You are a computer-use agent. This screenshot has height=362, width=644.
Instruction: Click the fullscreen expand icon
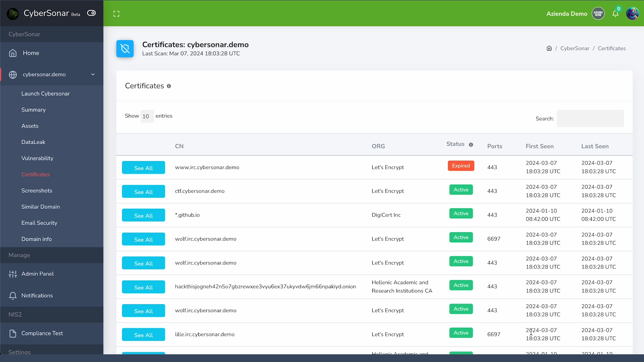coord(116,14)
